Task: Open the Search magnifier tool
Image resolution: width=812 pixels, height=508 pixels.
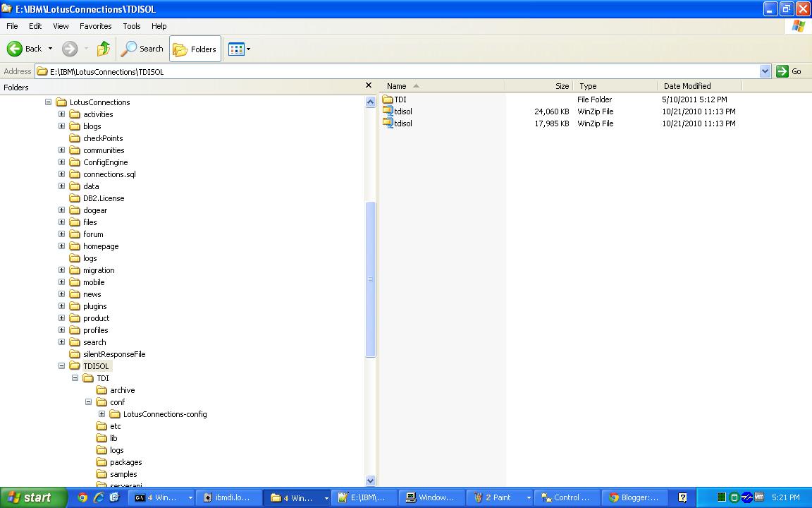Action: (x=142, y=49)
